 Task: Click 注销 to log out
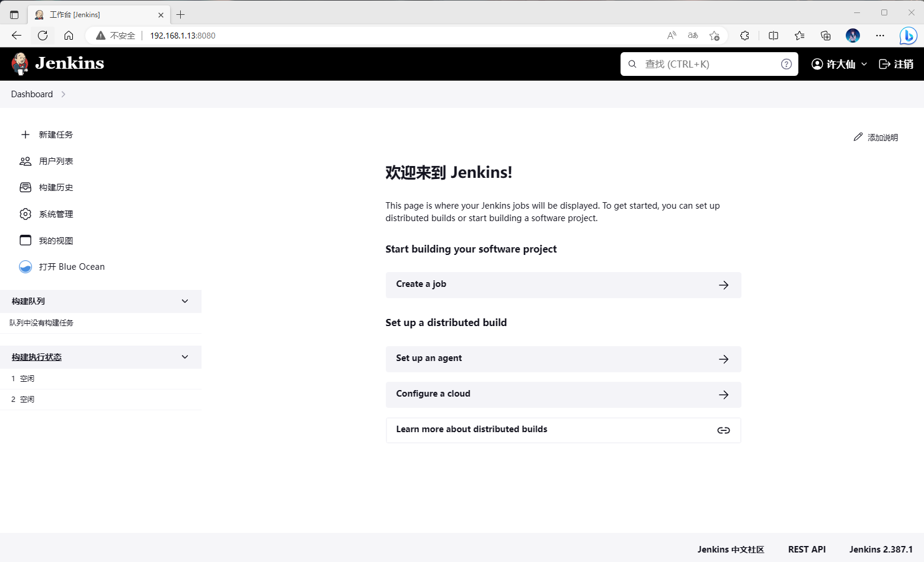[x=896, y=64]
